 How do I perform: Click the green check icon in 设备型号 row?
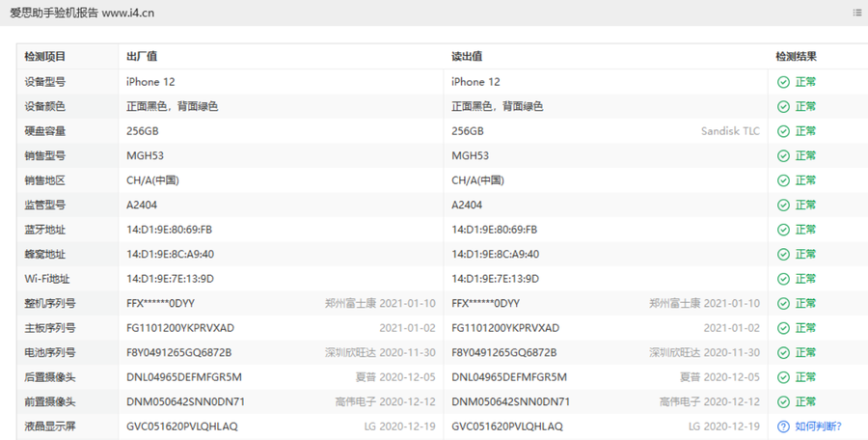[783, 82]
